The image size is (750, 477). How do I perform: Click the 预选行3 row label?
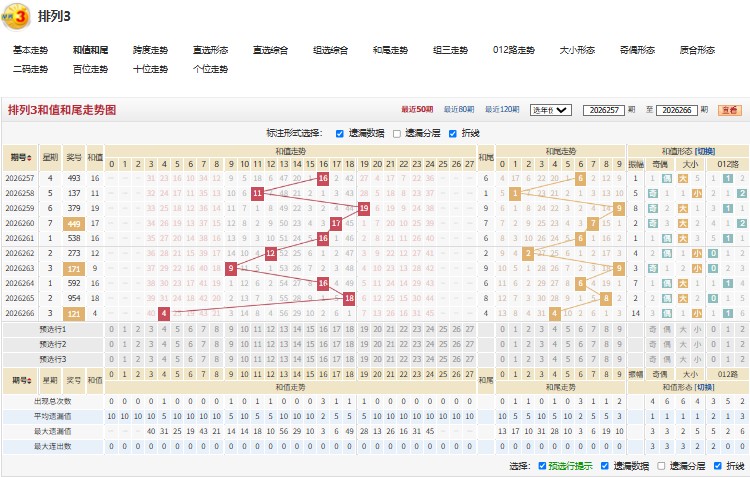click(53, 359)
